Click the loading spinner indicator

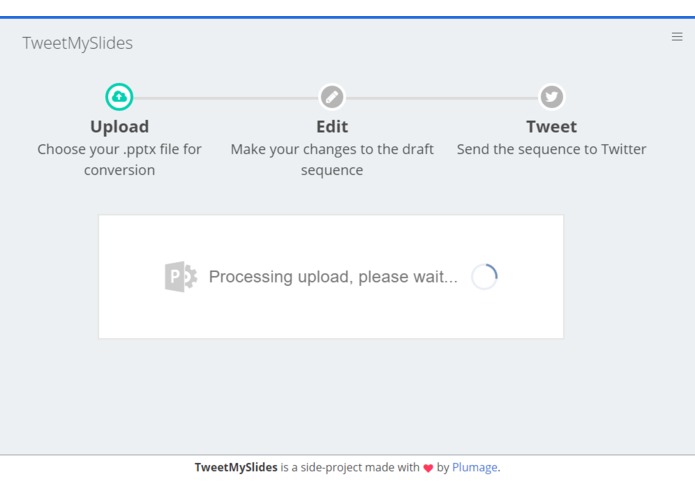point(484,276)
